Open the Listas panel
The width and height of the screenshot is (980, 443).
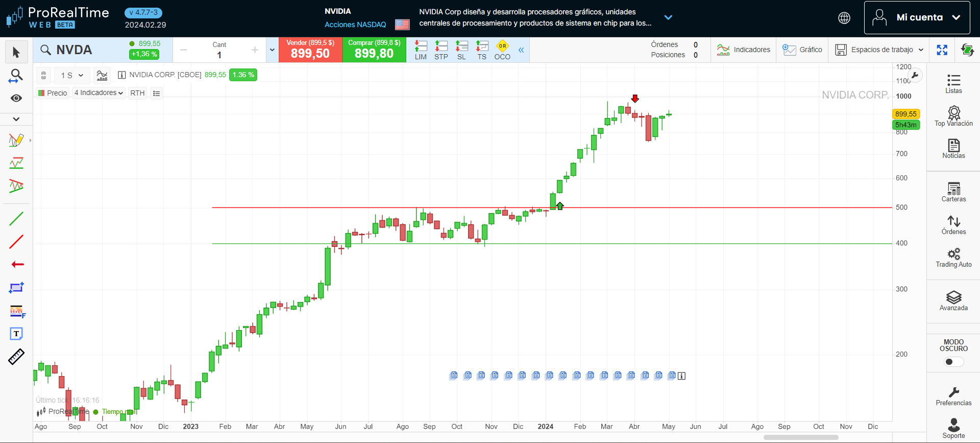pyautogui.click(x=953, y=83)
